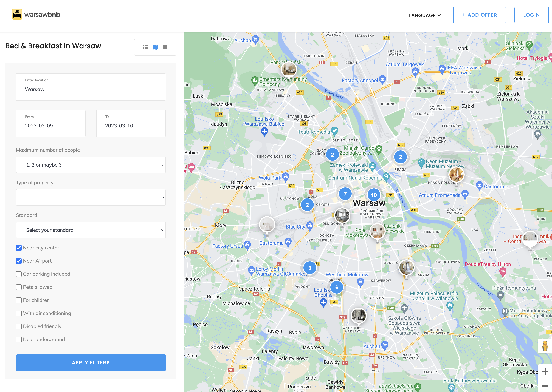552x392 pixels.
Task: Enable Pets allowed filter
Action: (x=19, y=287)
